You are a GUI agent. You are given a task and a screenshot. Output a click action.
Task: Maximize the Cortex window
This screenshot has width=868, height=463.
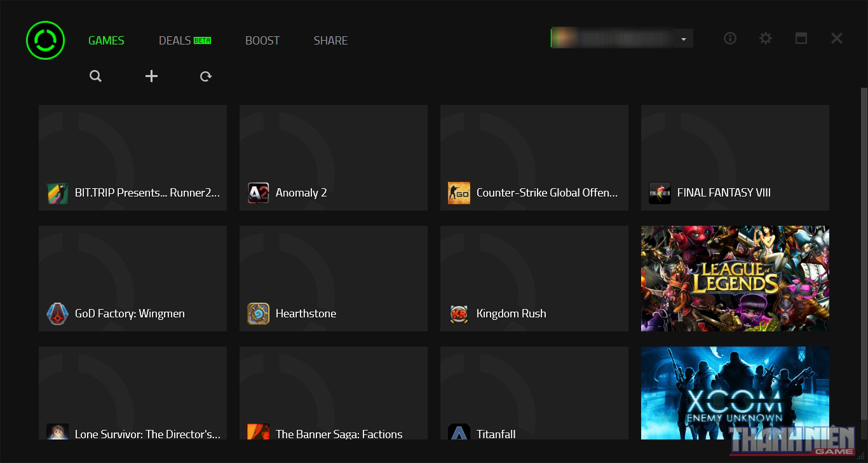pos(801,38)
